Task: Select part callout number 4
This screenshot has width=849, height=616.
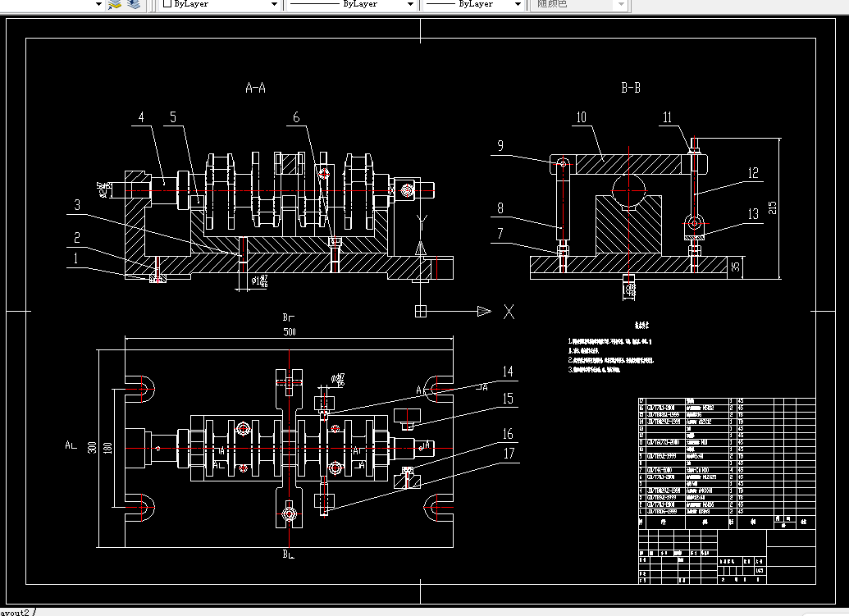Action: coord(141,117)
